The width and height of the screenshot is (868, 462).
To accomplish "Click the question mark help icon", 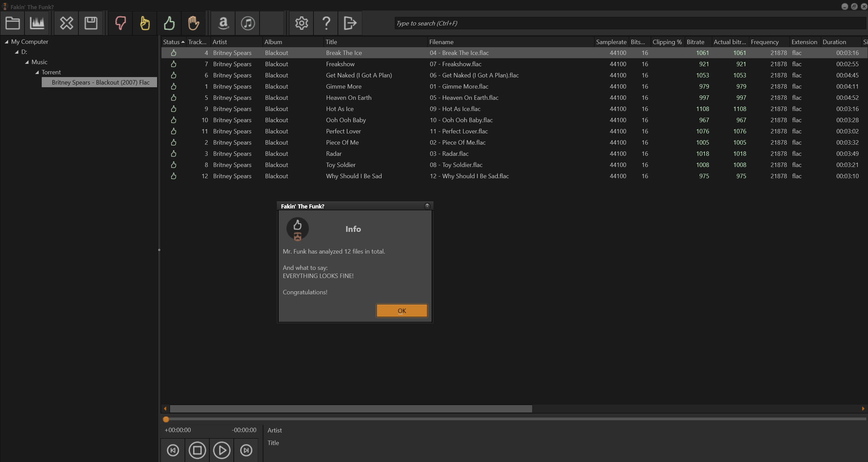I will [x=326, y=23].
